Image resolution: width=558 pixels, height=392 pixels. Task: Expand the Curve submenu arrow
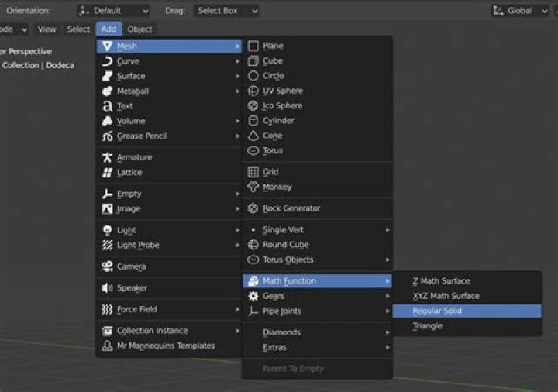(x=237, y=61)
